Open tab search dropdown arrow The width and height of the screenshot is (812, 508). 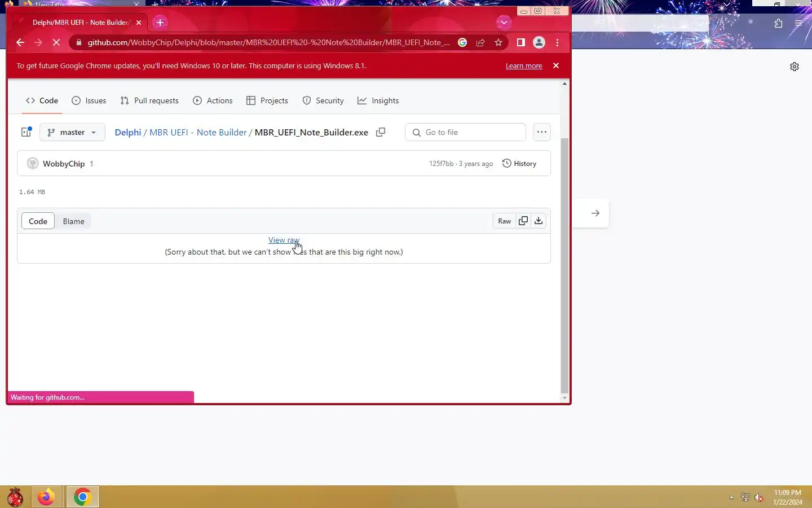click(504, 23)
